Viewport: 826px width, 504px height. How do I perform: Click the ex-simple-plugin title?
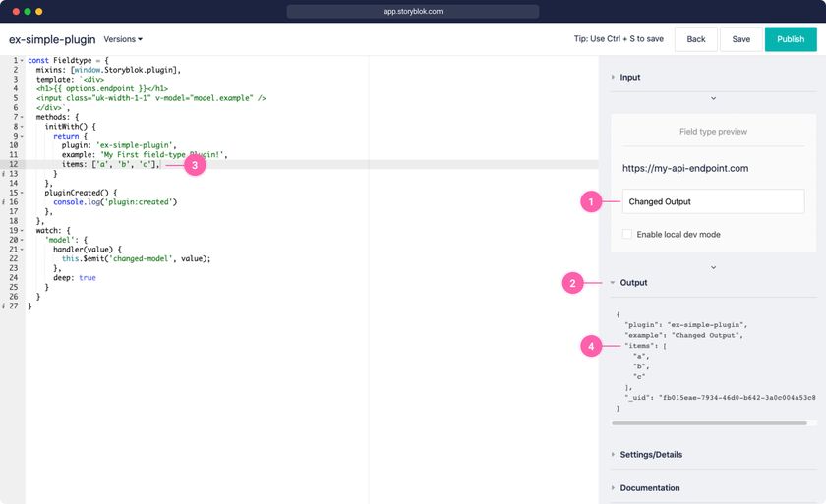coord(52,39)
